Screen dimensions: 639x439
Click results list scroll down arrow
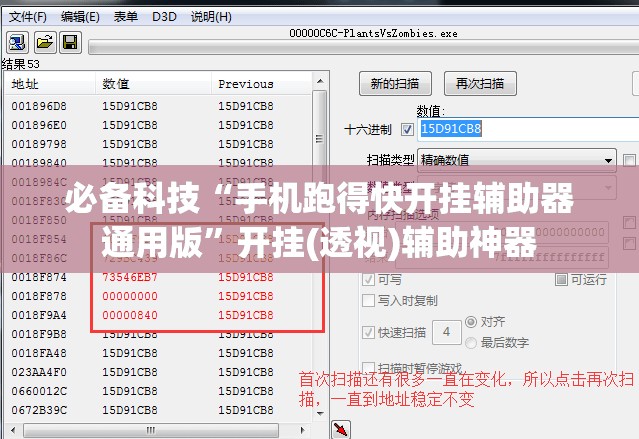coord(320,414)
